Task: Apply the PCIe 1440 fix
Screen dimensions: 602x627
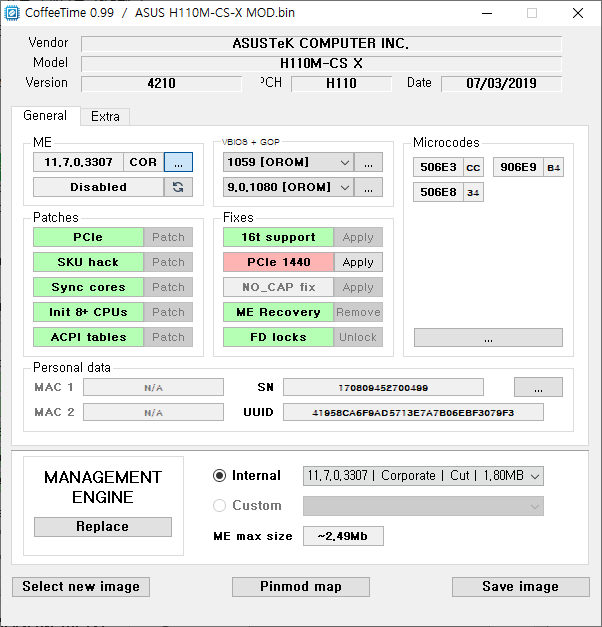Action: pos(358,262)
